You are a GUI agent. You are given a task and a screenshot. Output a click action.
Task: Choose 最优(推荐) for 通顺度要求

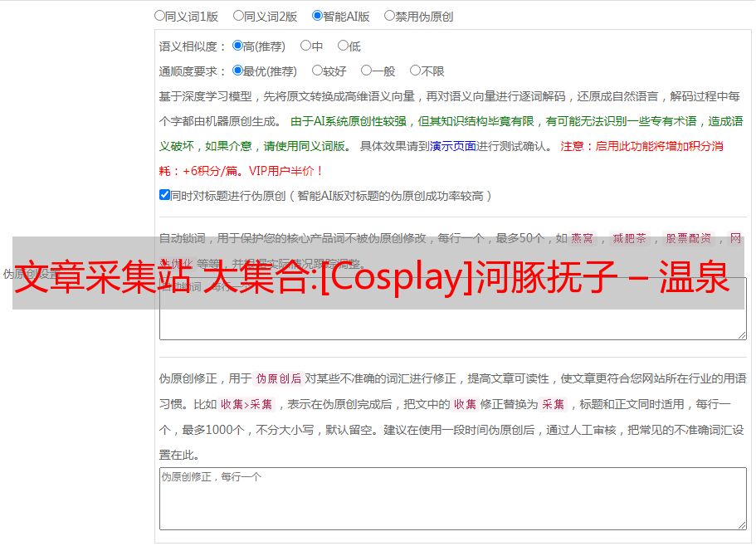(237, 71)
